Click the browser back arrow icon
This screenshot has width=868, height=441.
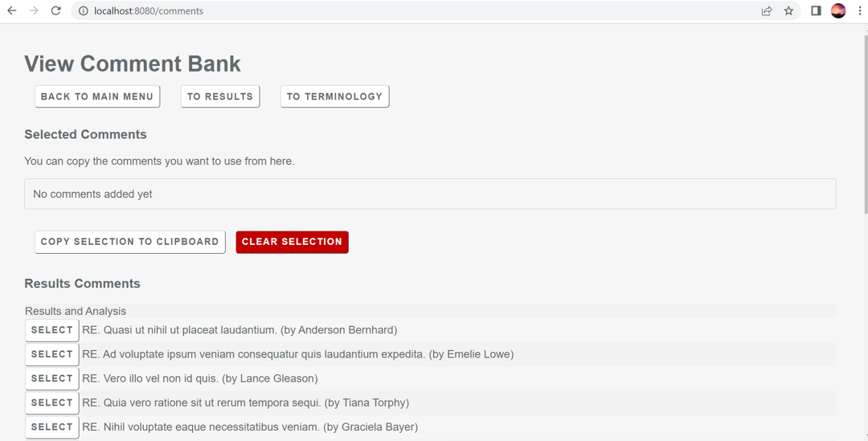point(12,10)
